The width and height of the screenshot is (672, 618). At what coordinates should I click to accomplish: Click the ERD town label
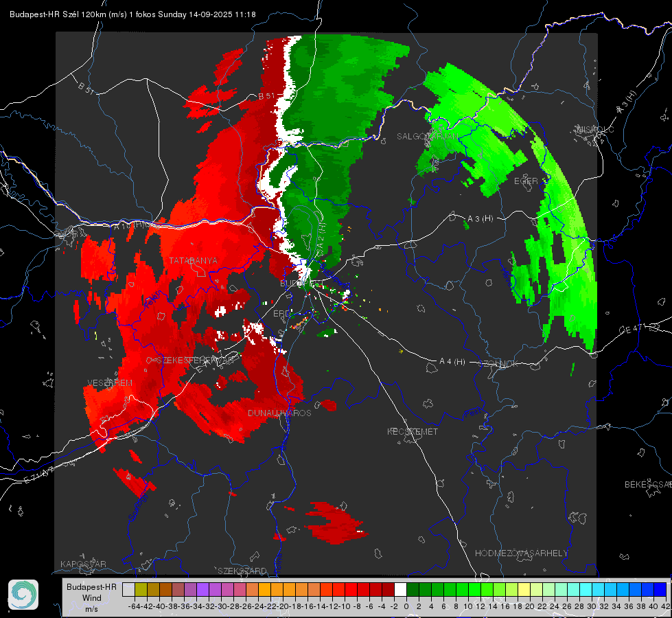282,314
